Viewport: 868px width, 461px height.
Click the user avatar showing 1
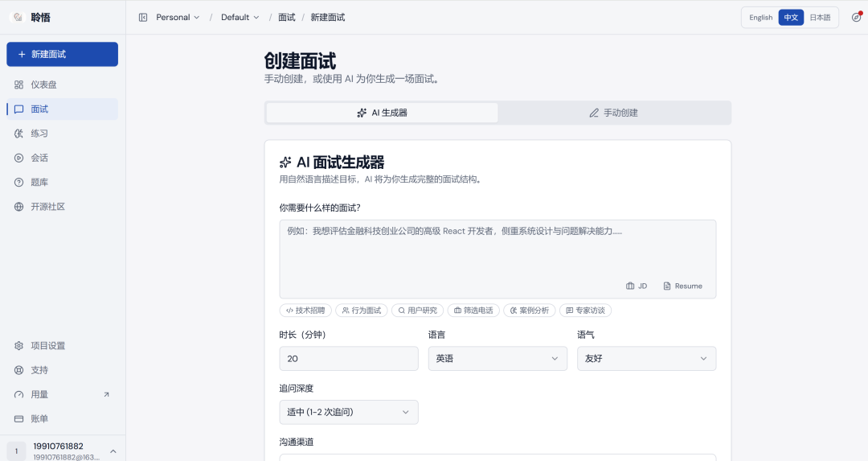pyautogui.click(x=17, y=451)
